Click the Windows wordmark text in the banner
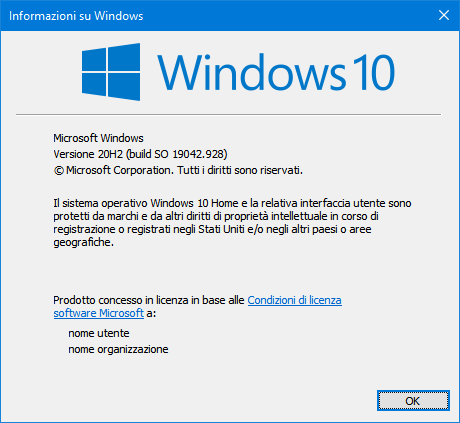This screenshot has width=460, height=423. click(x=251, y=72)
